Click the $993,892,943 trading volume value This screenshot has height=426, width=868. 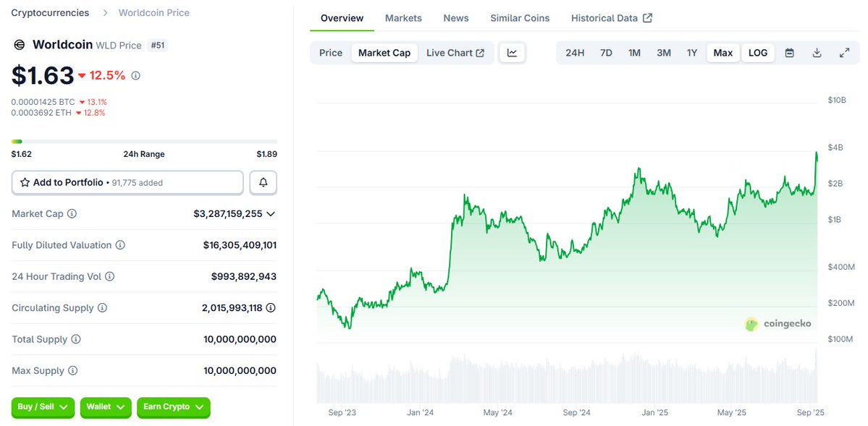click(244, 276)
